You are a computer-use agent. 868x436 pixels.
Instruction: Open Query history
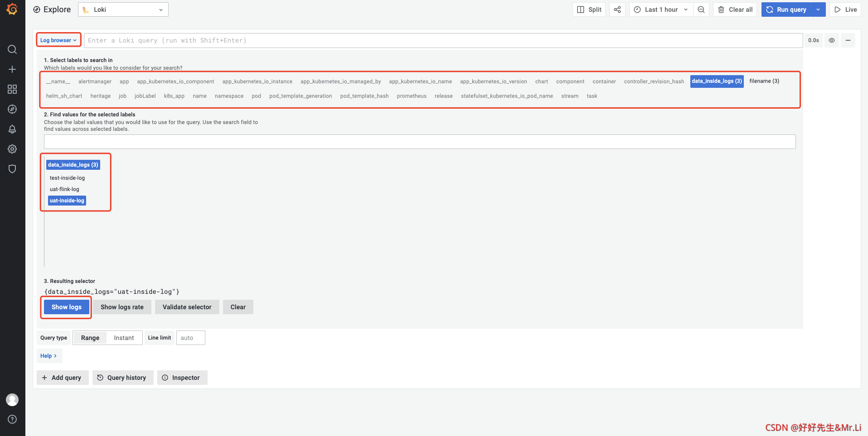tap(123, 378)
